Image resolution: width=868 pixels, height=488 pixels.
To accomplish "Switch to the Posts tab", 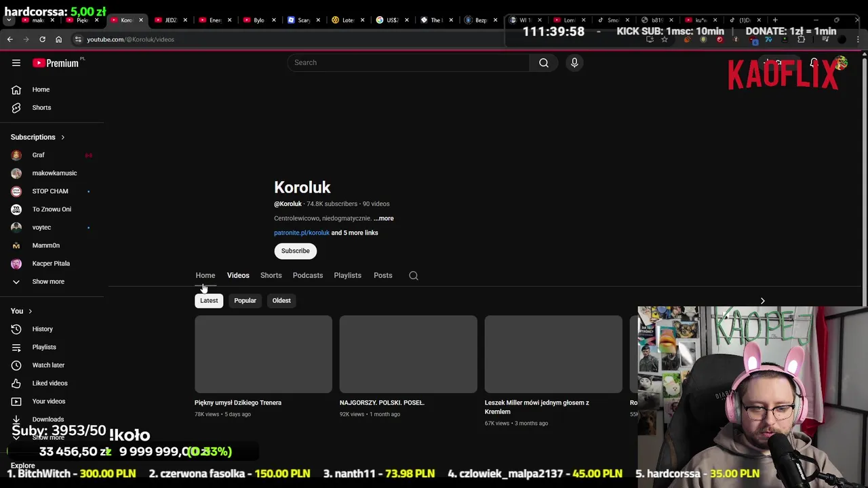I will click(382, 275).
